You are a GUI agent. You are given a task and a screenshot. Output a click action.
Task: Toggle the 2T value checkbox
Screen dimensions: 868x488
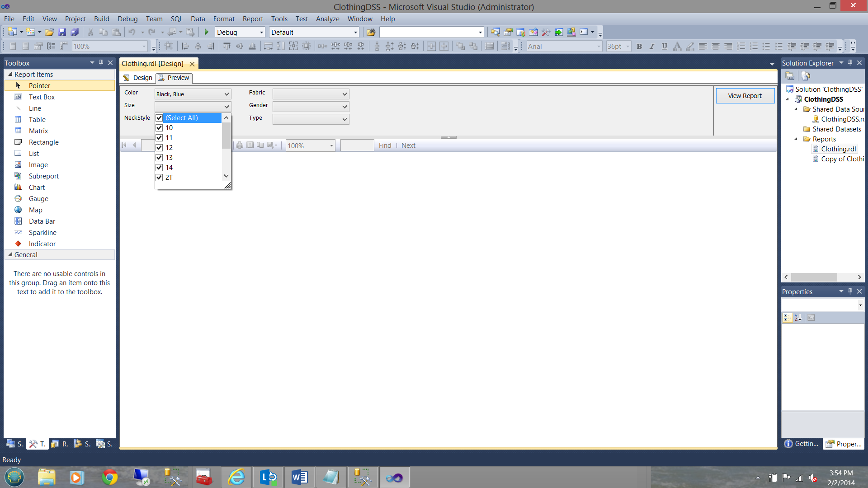tap(159, 177)
